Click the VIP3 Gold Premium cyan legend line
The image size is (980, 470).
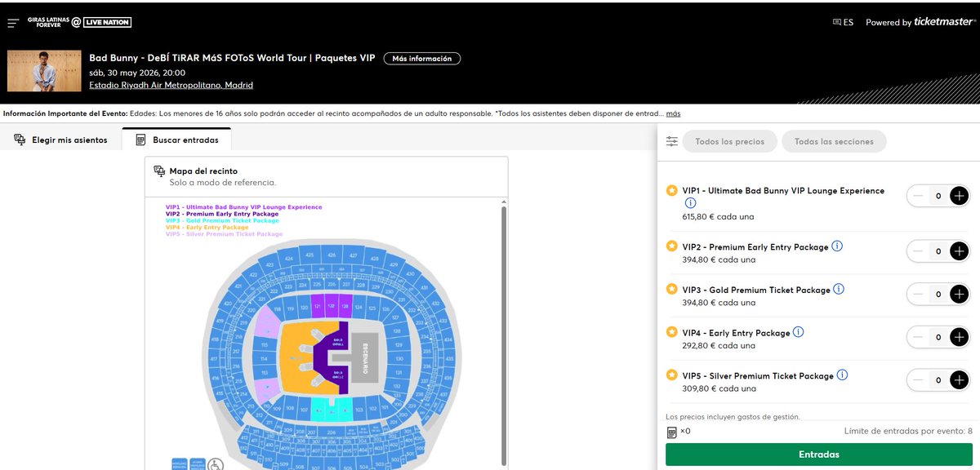click(x=222, y=220)
